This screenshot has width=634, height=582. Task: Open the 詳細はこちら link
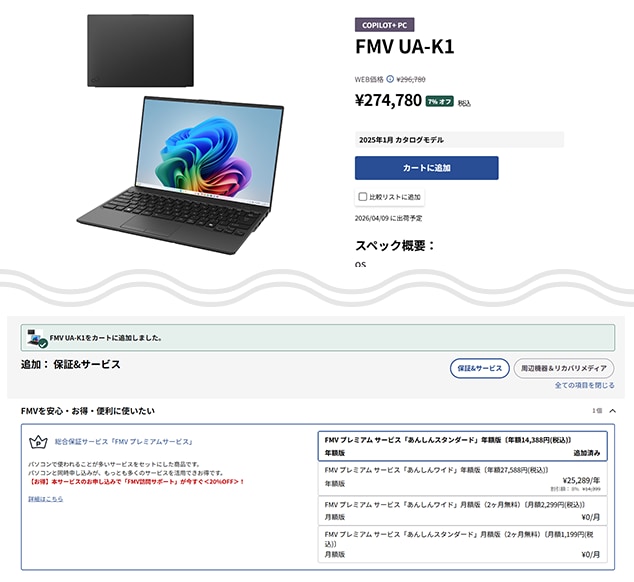coord(45,499)
